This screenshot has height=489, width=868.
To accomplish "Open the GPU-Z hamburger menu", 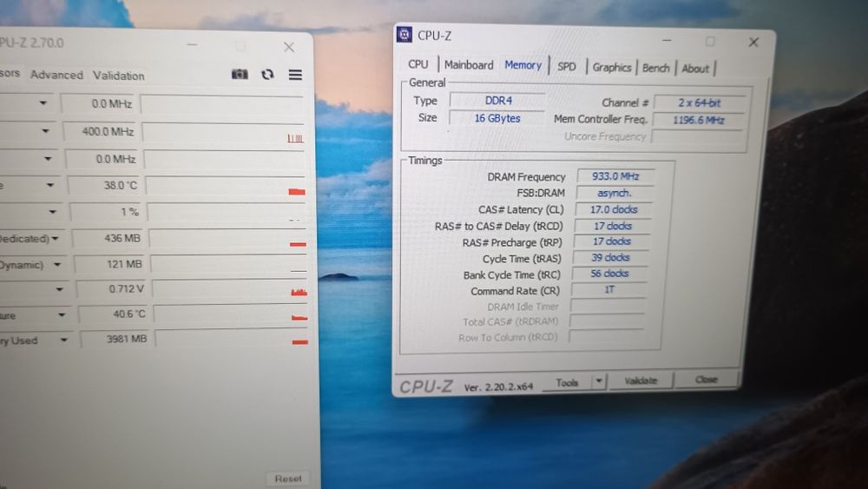I will (295, 75).
